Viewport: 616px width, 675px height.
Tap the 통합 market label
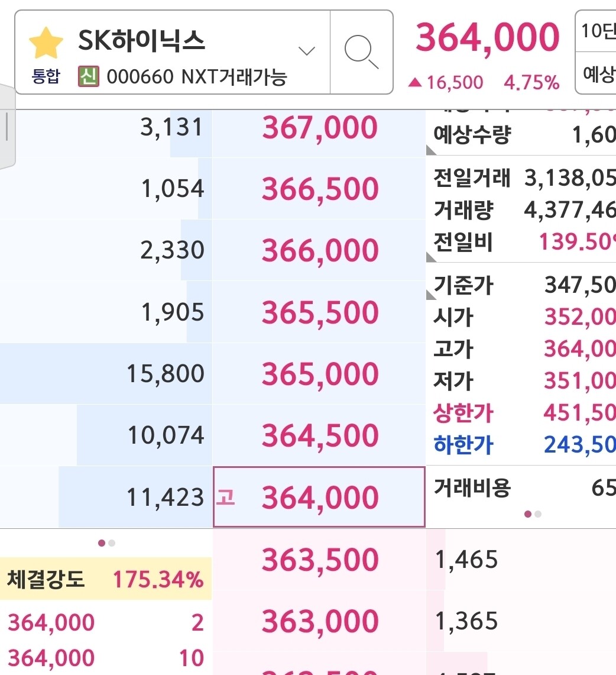point(46,77)
